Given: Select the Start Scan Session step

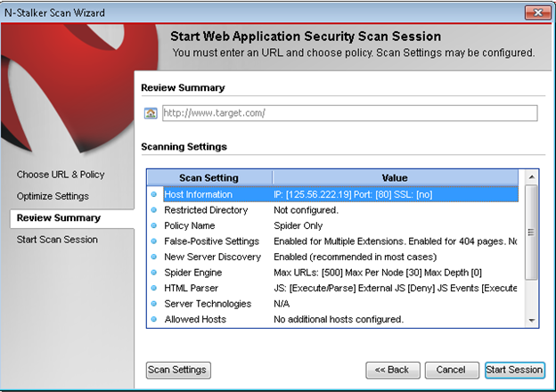Looking at the screenshot, I should point(57,240).
